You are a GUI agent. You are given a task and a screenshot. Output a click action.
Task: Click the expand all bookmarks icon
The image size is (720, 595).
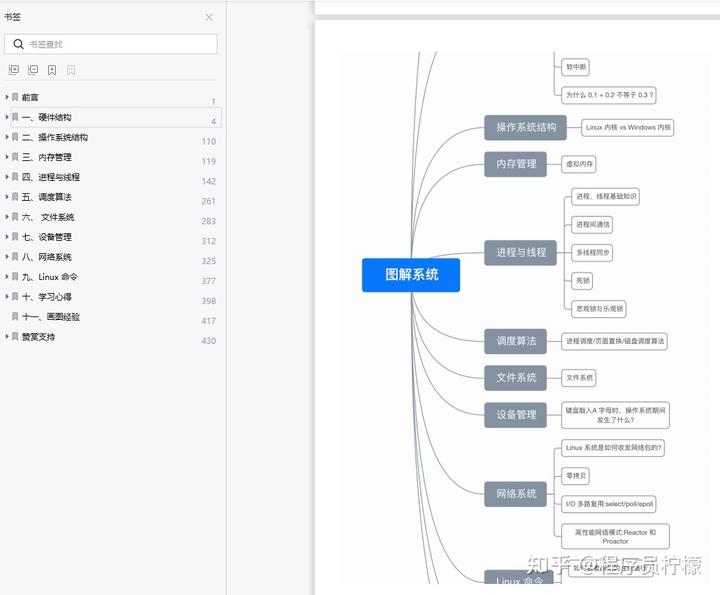[14, 70]
